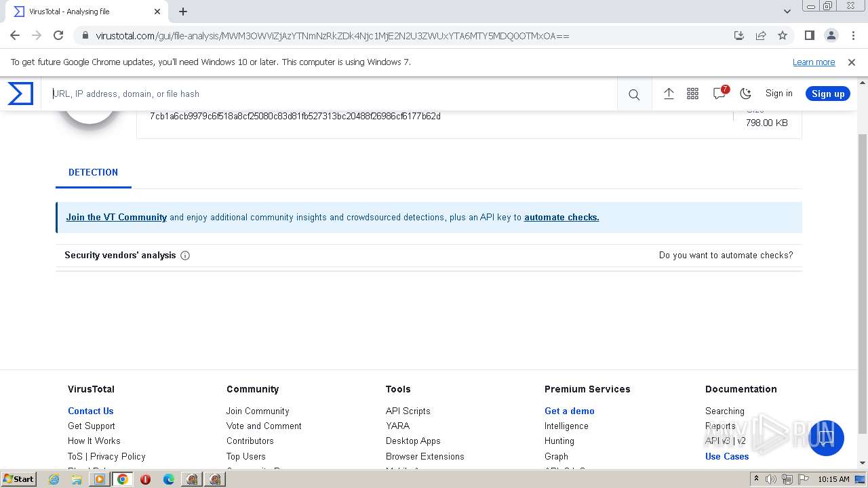The width and height of the screenshot is (868, 488).
Task: Open the API Scripts link
Action: 408,411
